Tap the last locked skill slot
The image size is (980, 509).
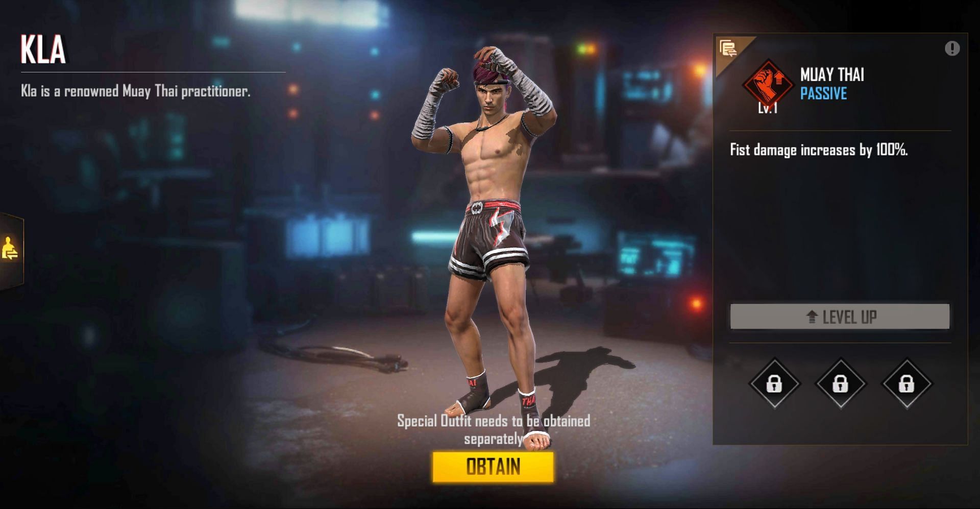pos(907,383)
